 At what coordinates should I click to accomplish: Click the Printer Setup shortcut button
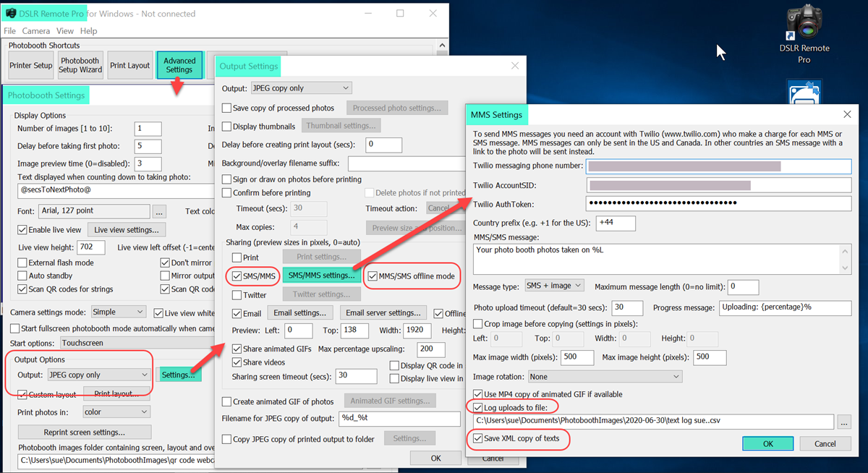pyautogui.click(x=31, y=65)
